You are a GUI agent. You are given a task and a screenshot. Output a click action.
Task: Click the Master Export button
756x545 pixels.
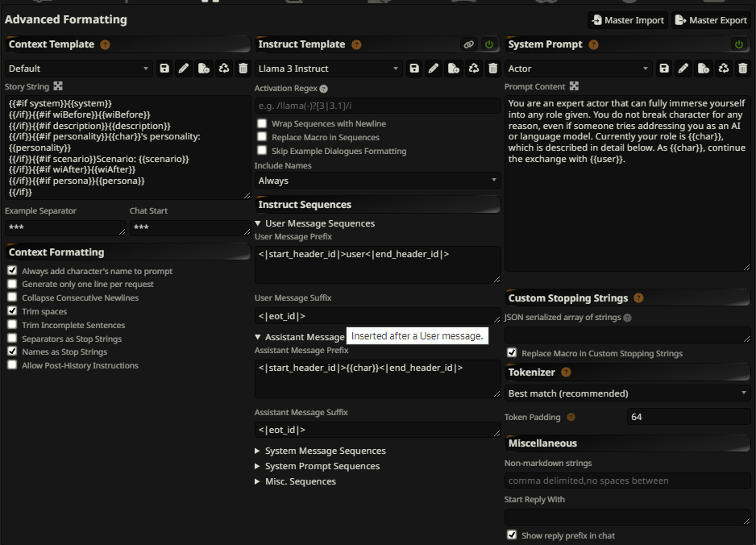pyautogui.click(x=711, y=20)
